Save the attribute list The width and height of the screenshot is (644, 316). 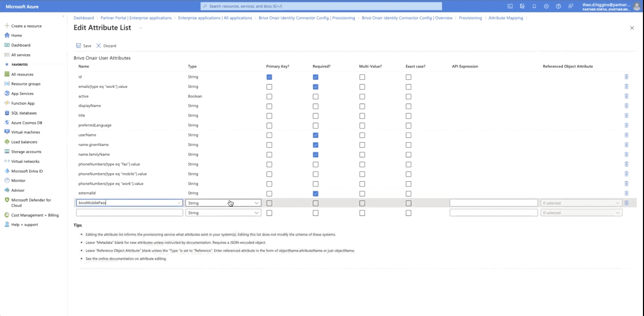coord(84,45)
